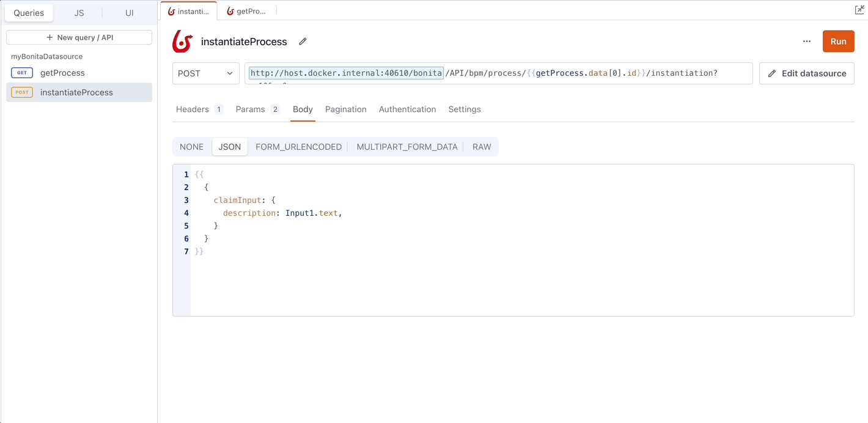The width and height of the screenshot is (868, 423).
Task: Click the pencil icon beside instantiateProcess name
Action: coord(303,42)
